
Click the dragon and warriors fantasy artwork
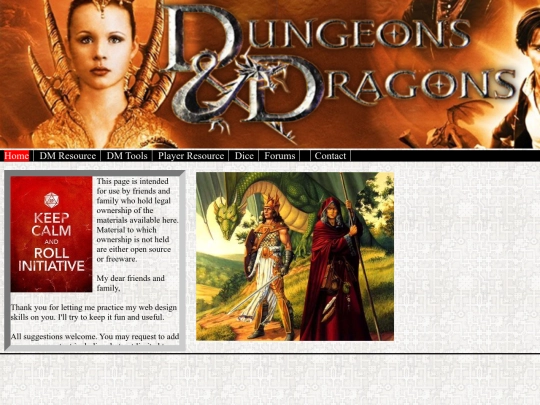295,256
